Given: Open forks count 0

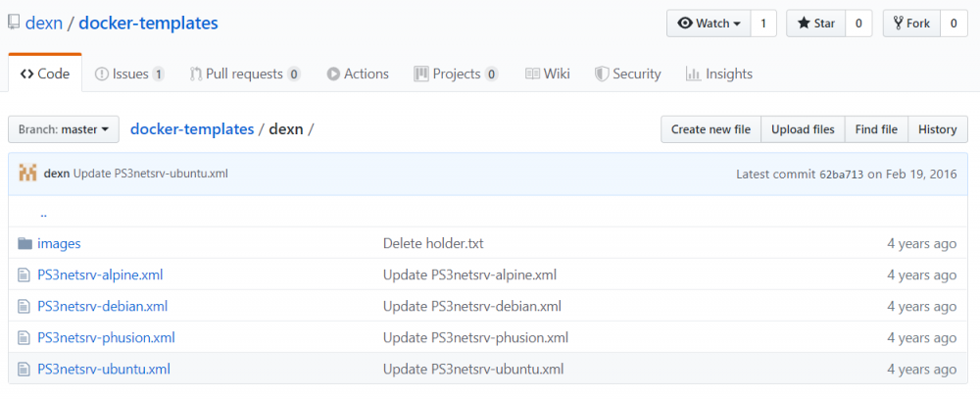Looking at the screenshot, I should point(954,24).
